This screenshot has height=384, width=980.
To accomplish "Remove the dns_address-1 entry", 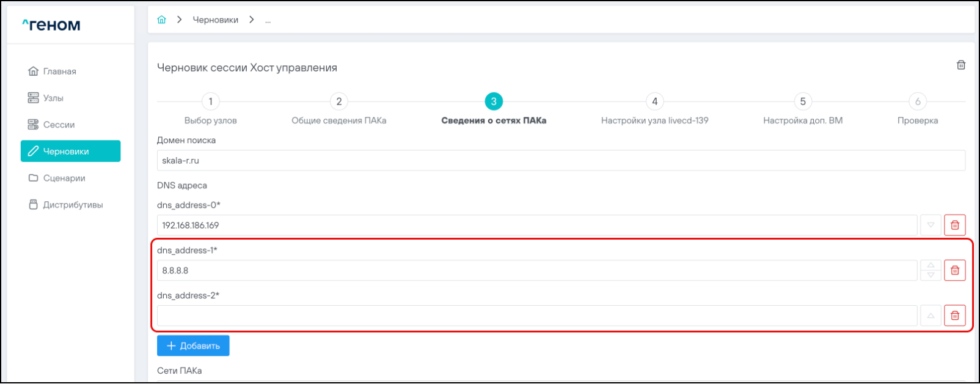I will pyautogui.click(x=954, y=270).
